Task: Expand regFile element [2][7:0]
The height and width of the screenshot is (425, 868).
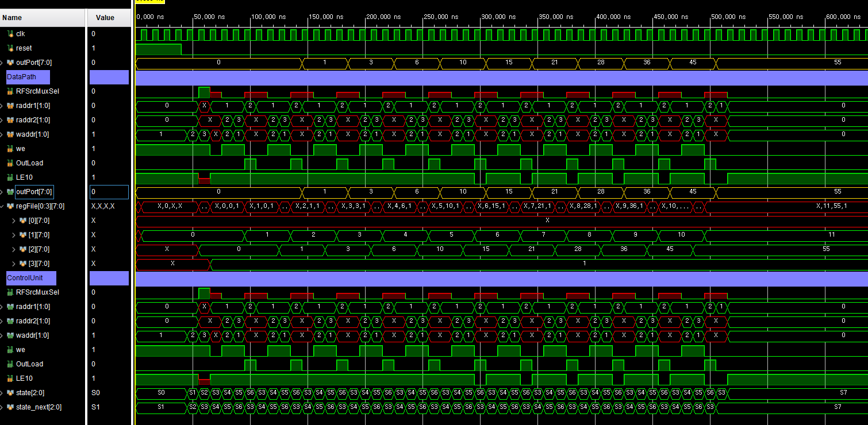Action: pyautogui.click(x=14, y=249)
